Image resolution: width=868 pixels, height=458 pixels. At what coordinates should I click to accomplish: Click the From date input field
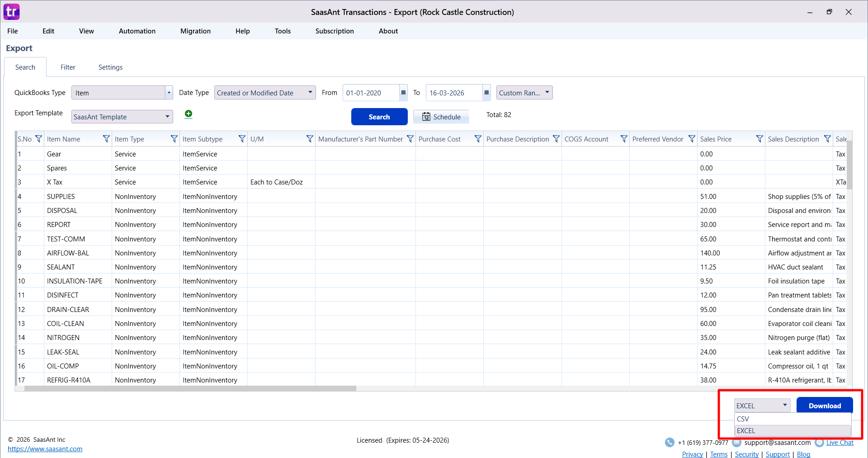[x=371, y=93]
